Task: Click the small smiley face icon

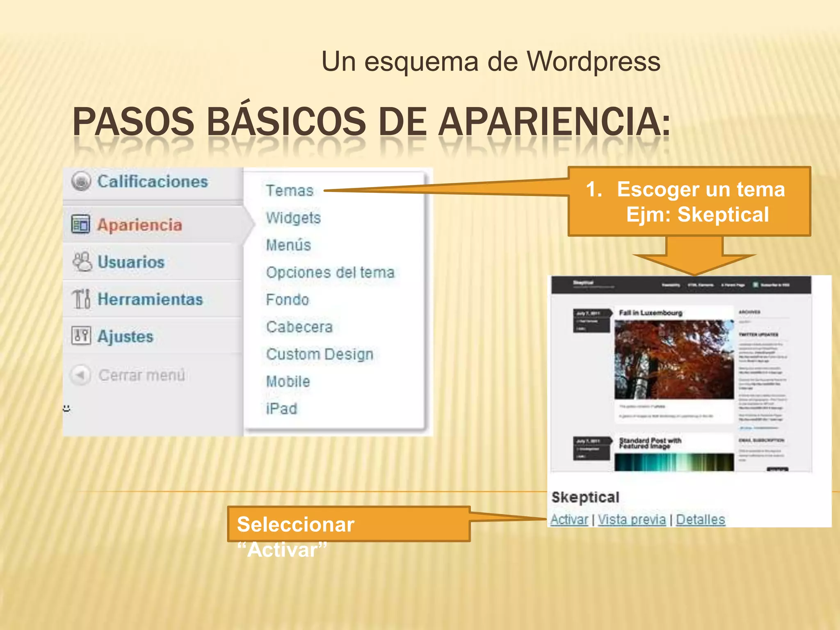Action: 66,408
